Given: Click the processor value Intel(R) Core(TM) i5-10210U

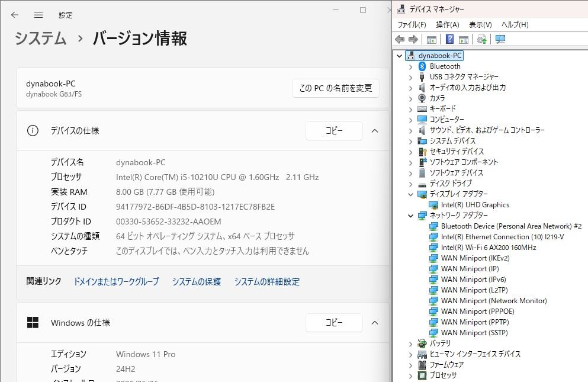Looking at the screenshot, I should [x=217, y=177].
